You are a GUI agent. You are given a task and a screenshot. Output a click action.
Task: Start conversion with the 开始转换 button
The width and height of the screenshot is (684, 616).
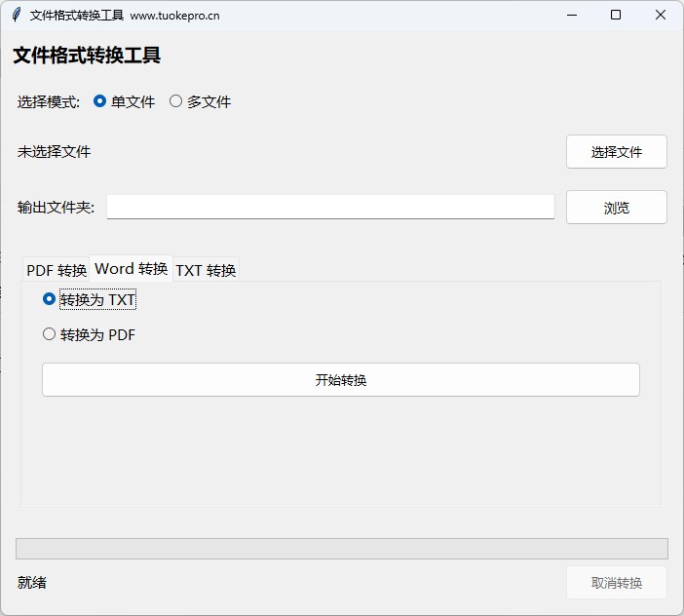(x=341, y=380)
